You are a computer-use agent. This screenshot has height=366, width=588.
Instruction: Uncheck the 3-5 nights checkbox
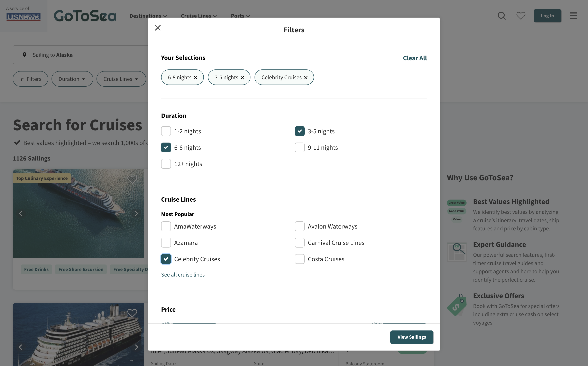click(300, 131)
